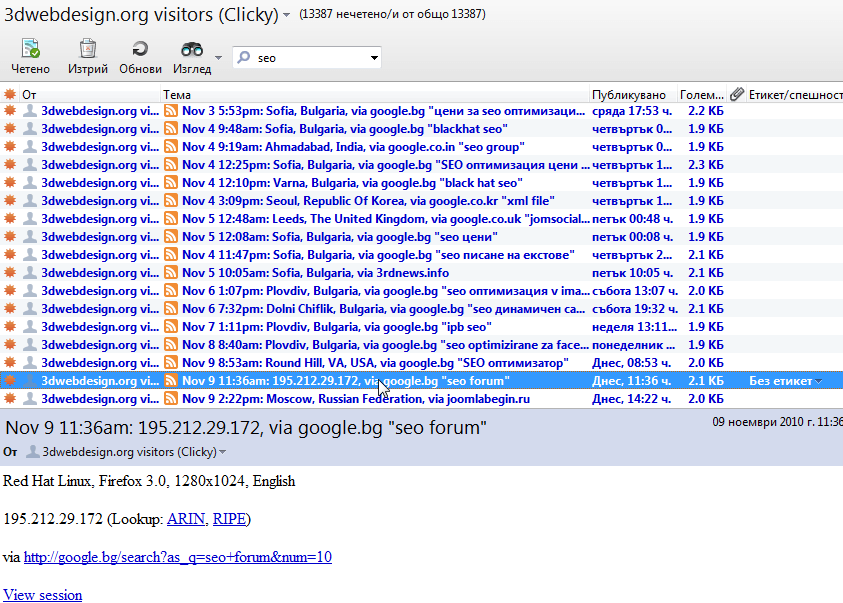Click the Обнови refresh icon
Viewport: 843px width, 603px height.
(140, 49)
